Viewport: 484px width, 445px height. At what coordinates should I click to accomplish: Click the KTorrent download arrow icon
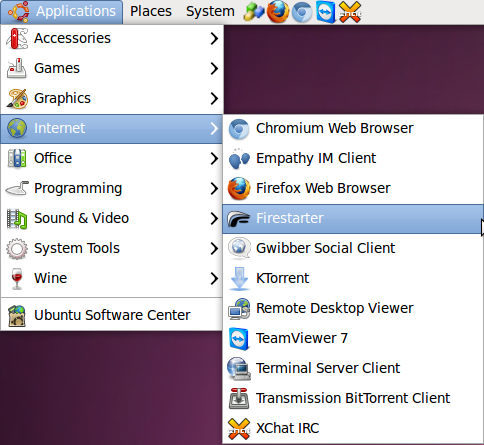coord(239,279)
